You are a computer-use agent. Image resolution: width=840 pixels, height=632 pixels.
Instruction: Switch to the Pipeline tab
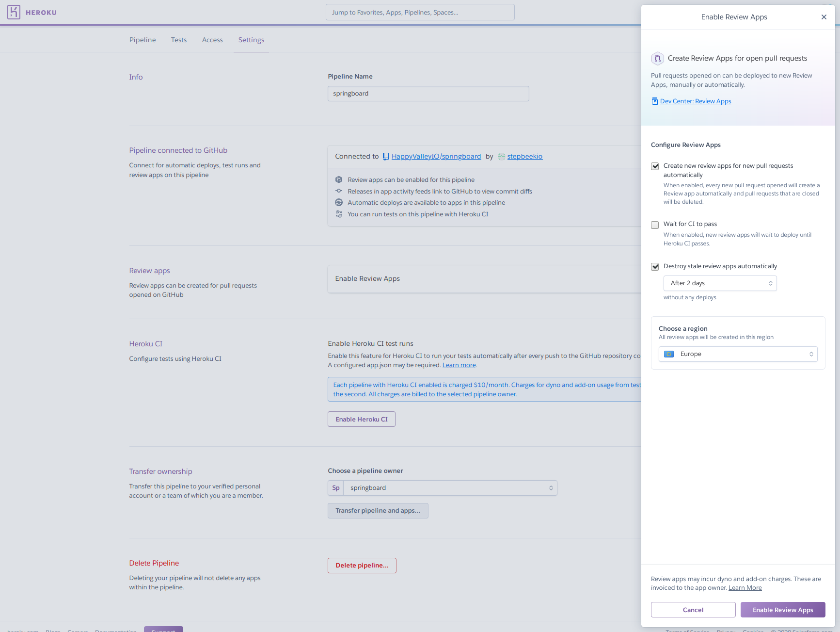143,40
